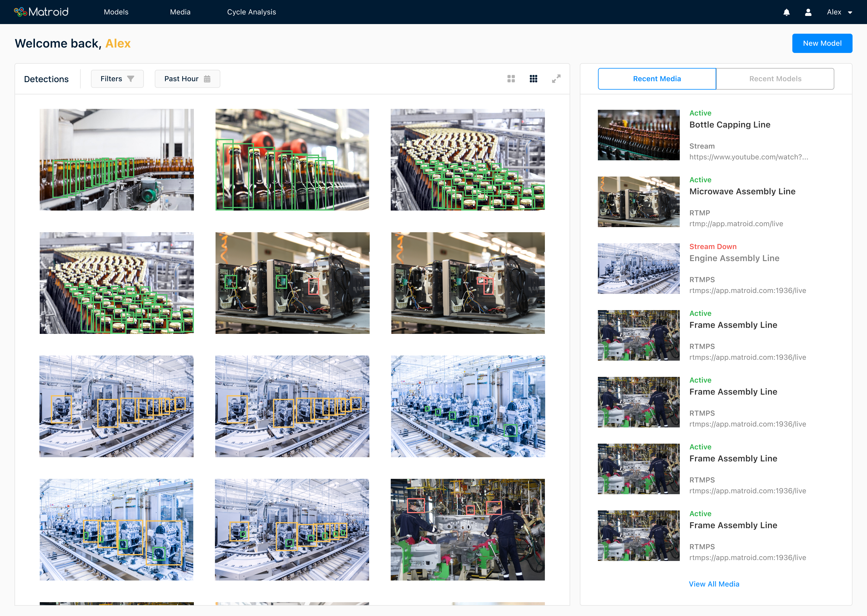Select the Recent Media tab
867x616 pixels.
(657, 79)
